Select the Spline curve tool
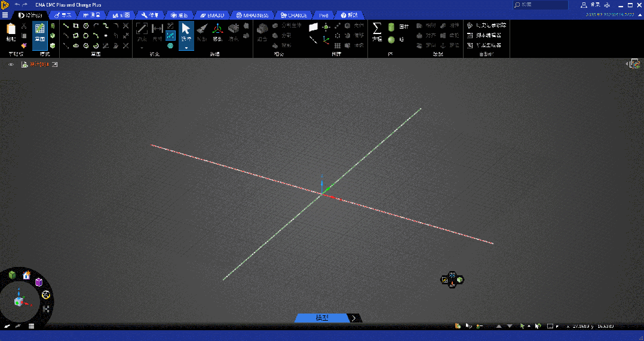The width and height of the screenshot is (644, 341). coord(106,26)
